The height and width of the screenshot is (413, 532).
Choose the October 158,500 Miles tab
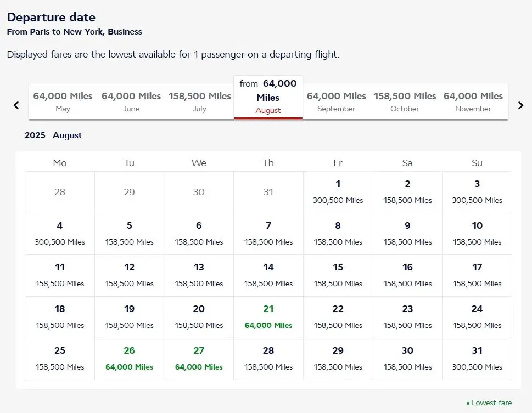[x=405, y=101]
